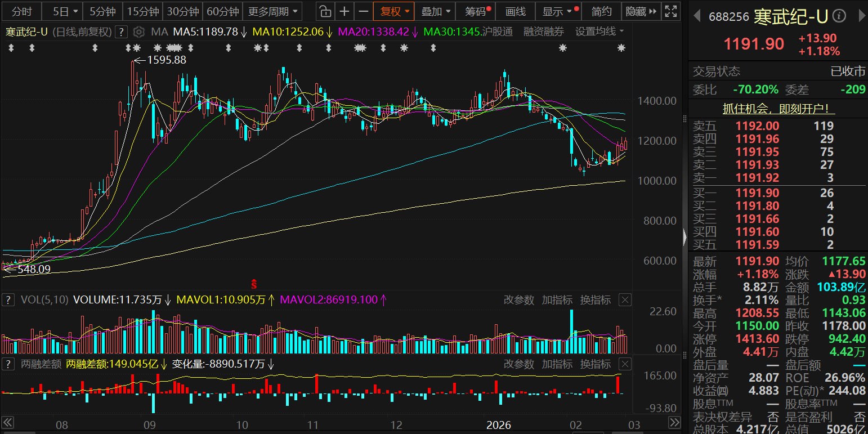
Task: Switch to the 分时 intraday tab
Action: [22, 11]
